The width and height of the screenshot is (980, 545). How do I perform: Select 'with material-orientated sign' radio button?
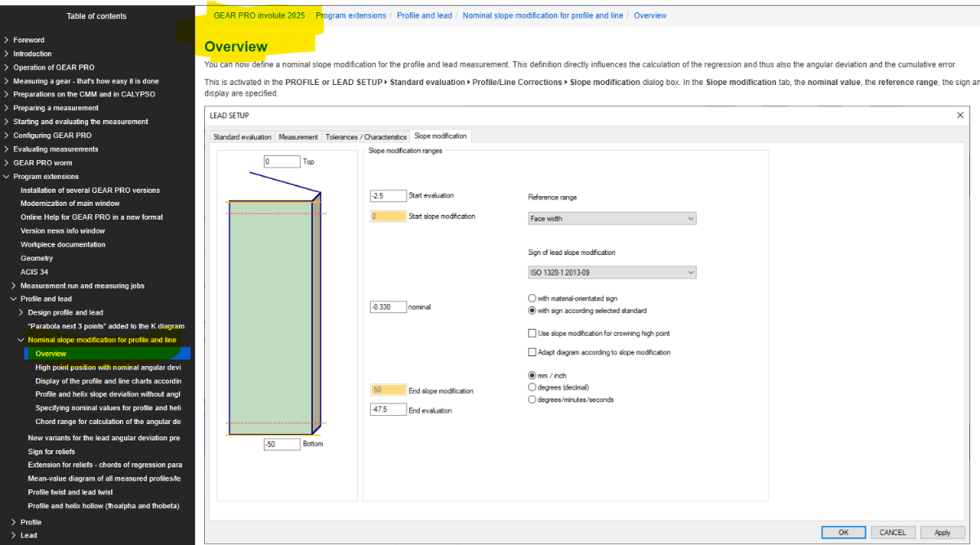click(x=532, y=299)
